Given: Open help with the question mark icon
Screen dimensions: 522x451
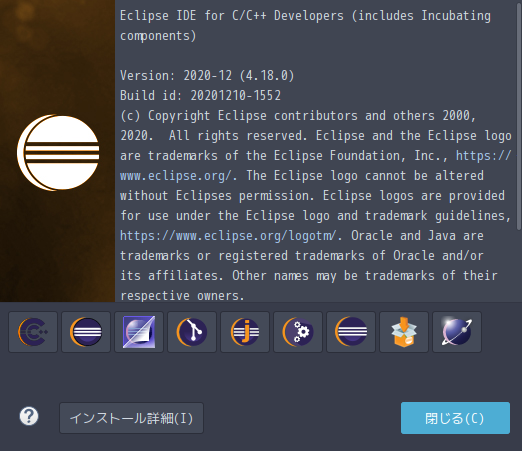Looking at the screenshot, I should pos(29,416).
